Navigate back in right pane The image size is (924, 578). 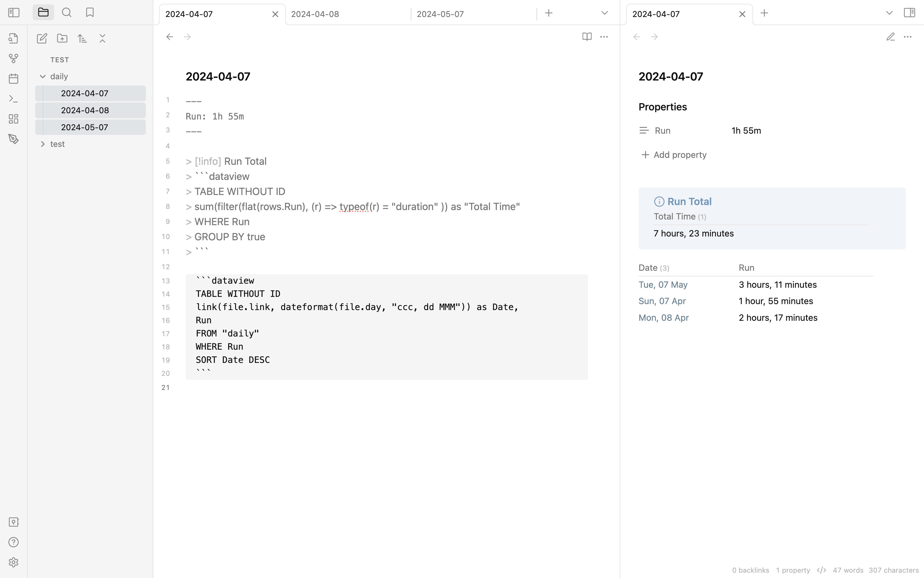637,37
